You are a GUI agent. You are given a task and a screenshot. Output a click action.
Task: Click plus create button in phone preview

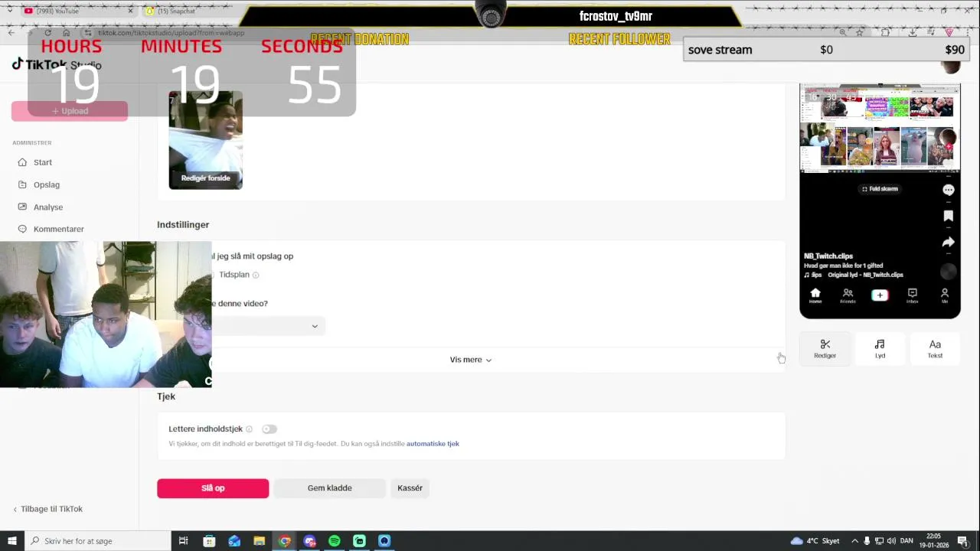click(880, 295)
